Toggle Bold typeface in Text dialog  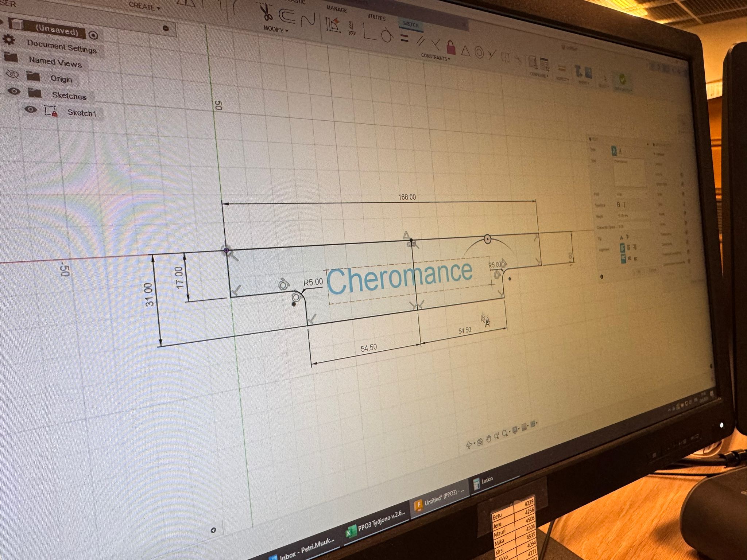[618, 205]
